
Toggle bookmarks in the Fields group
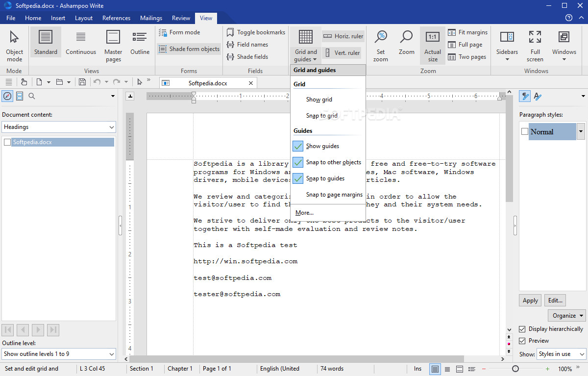click(256, 32)
